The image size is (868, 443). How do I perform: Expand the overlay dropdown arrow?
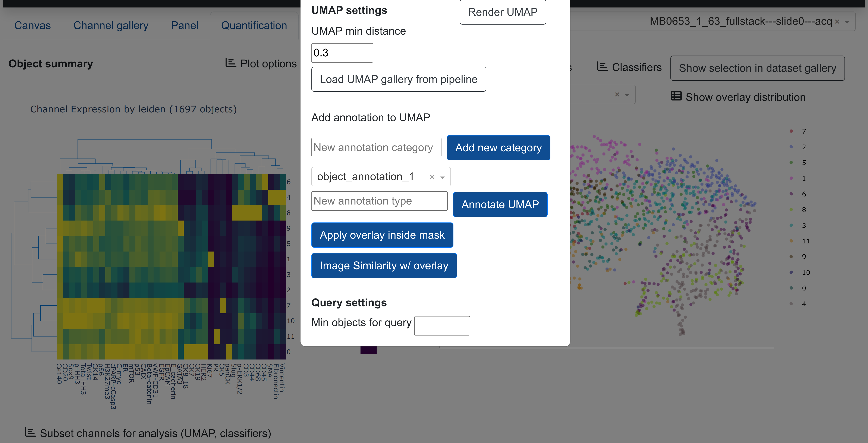point(627,95)
